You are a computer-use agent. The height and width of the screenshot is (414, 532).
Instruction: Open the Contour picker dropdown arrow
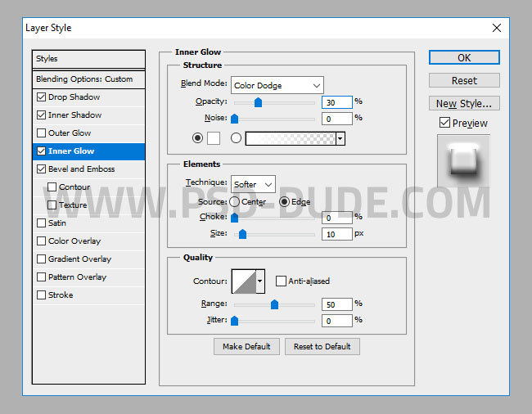coord(260,281)
